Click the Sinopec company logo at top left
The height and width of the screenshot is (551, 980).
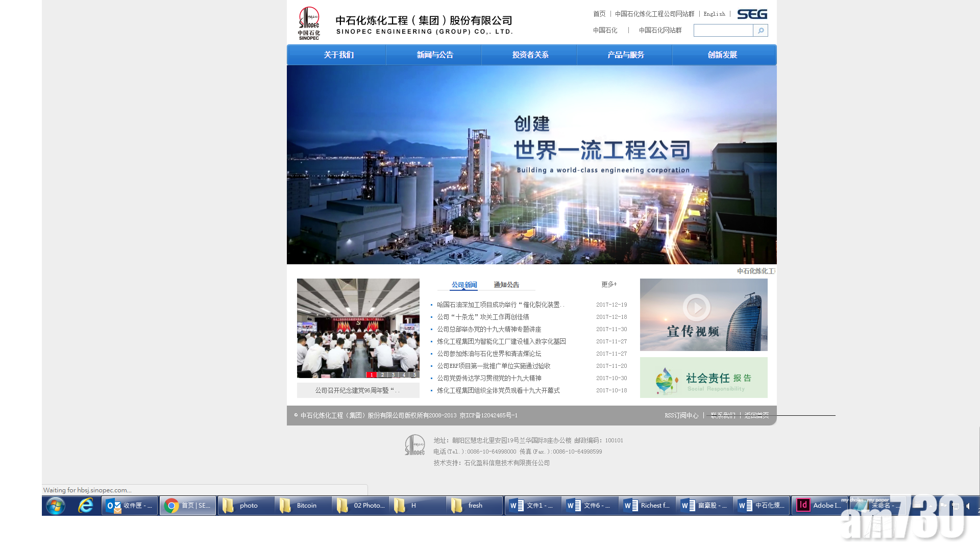[x=309, y=22]
